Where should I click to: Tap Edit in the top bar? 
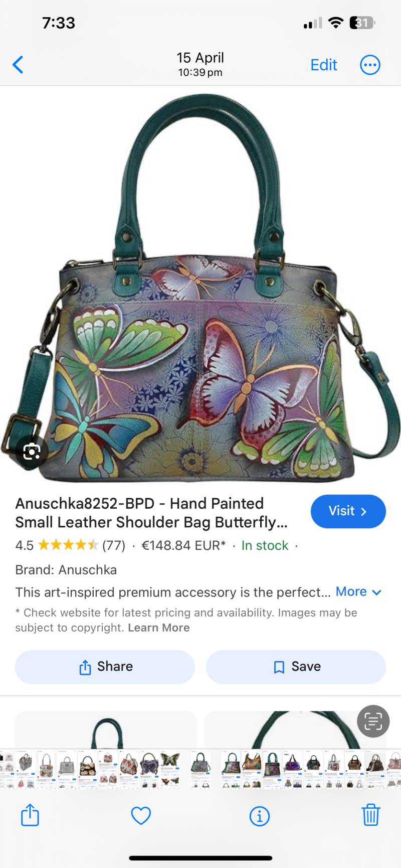[324, 65]
